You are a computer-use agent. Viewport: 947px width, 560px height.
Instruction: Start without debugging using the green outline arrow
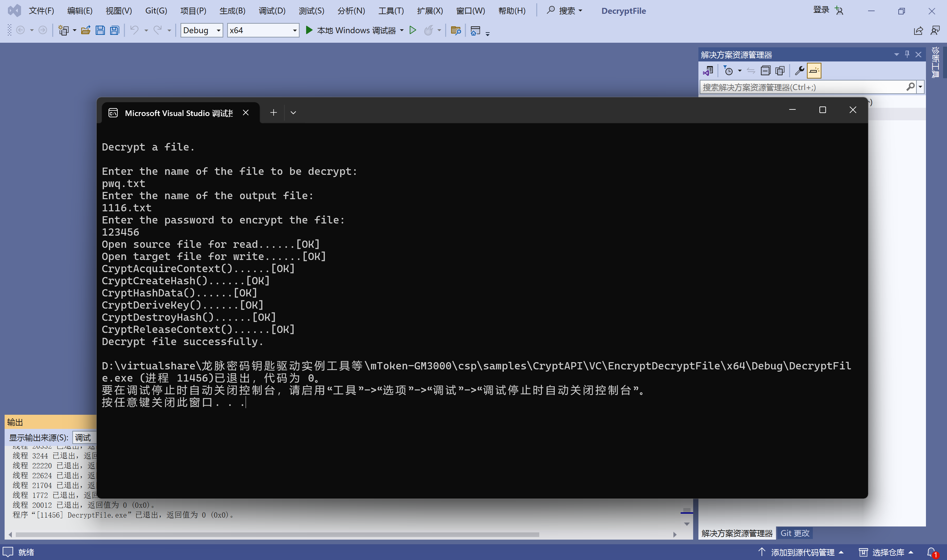pyautogui.click(x=413, y=30)
